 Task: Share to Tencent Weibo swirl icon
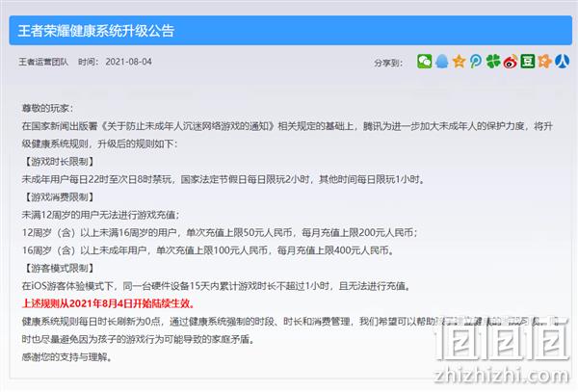click(x=476, y=61)
